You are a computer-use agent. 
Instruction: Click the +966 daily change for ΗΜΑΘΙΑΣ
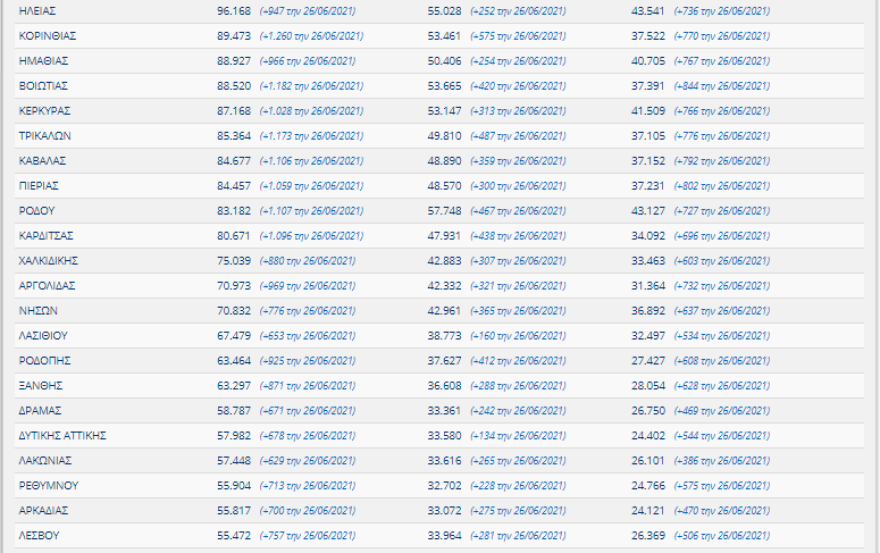tap(307, 61)
